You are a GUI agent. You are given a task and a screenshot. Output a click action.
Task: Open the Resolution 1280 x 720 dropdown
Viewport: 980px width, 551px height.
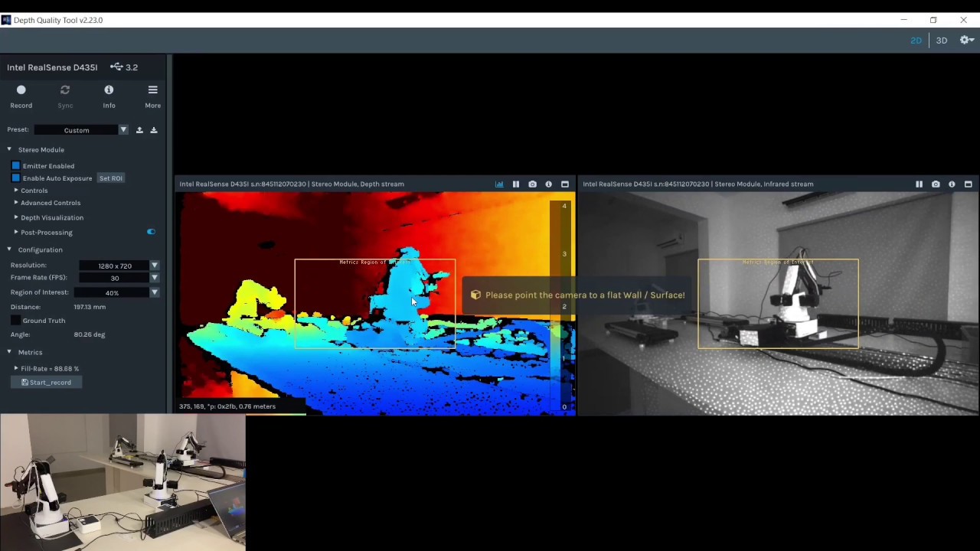[119, 266]
